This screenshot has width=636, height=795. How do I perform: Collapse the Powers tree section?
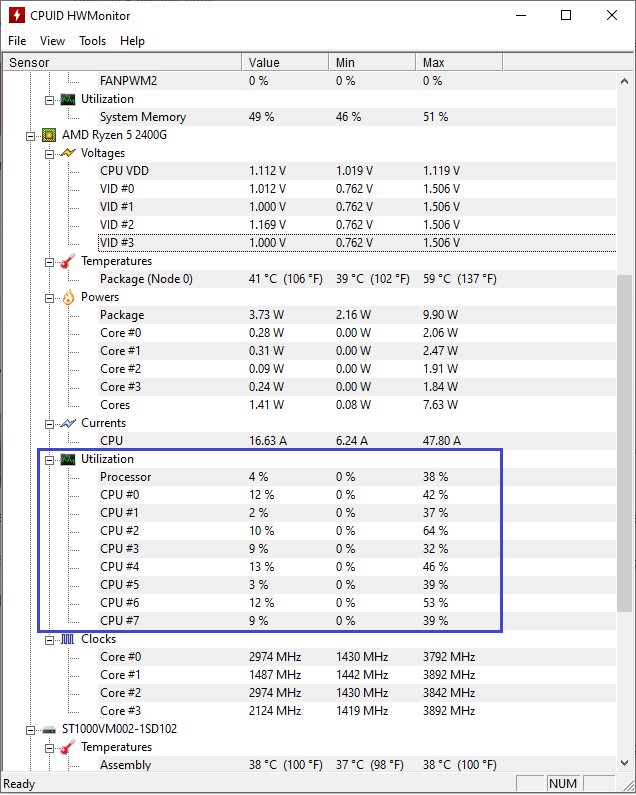tap(49, 298)
